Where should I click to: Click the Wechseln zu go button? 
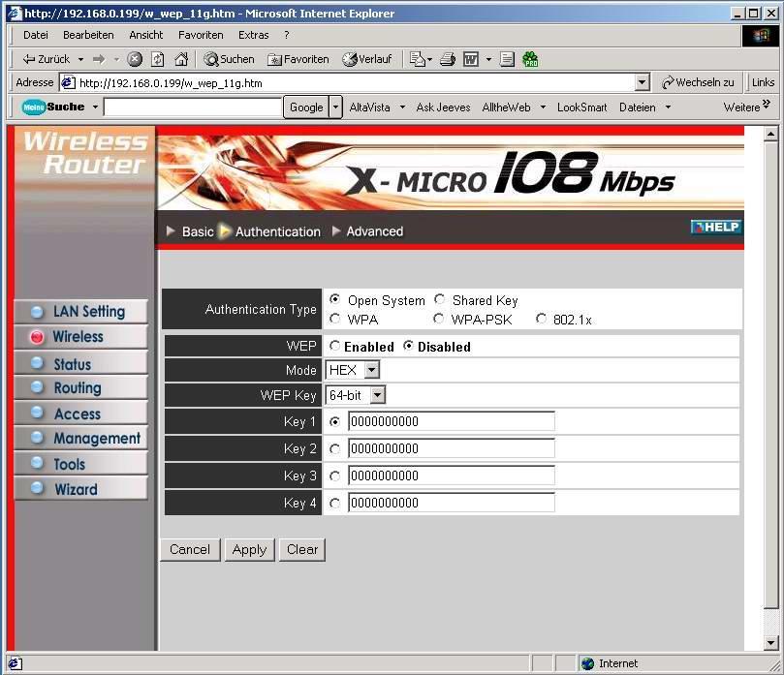(x=698, y=82)
